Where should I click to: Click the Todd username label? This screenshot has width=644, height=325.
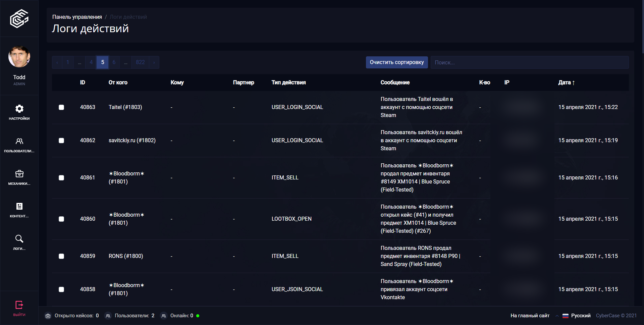[19, 77]
